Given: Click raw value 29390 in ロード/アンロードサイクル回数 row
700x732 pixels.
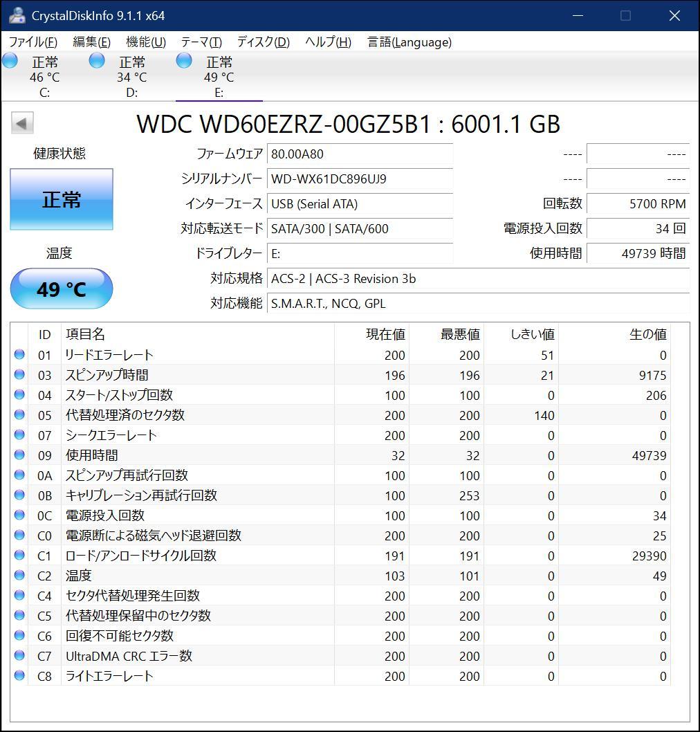Looking at the screenshot, I should click(x=649, y=556).
